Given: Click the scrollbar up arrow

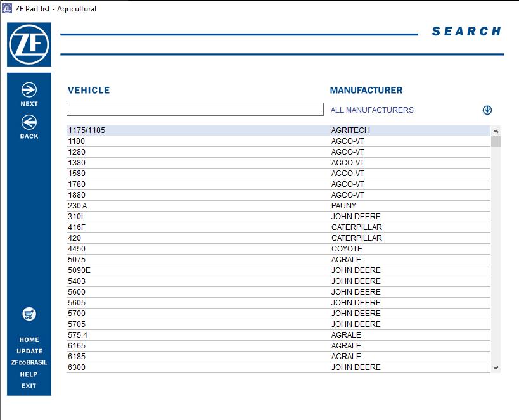Looking at the screenshot, I should [496, 131].
